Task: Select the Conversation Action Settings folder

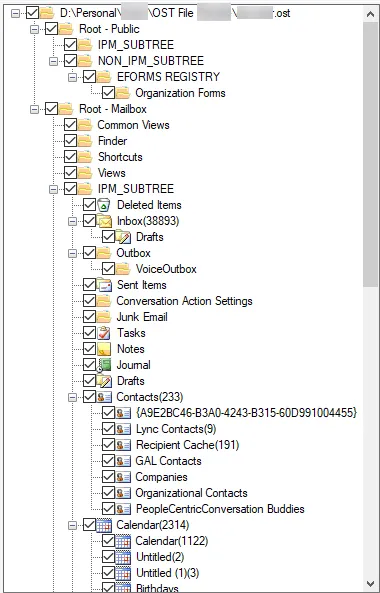Action: click(x=185, y=301)
